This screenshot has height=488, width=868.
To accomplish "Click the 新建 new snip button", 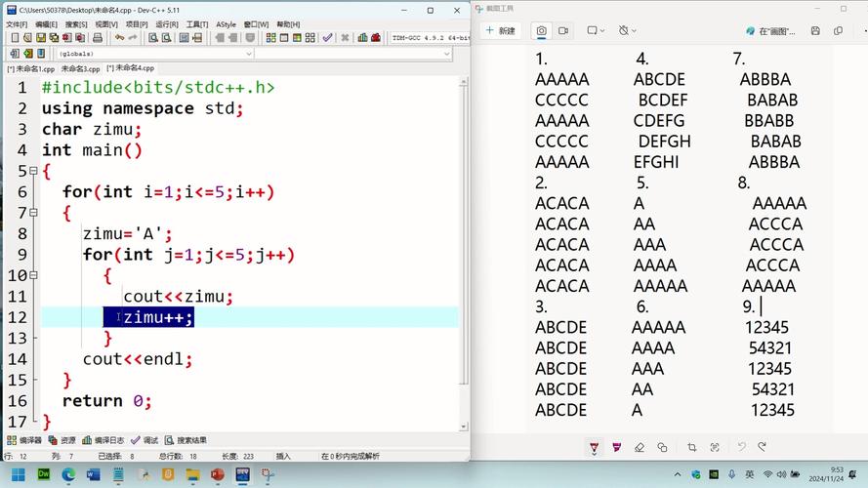I will 500,30.
